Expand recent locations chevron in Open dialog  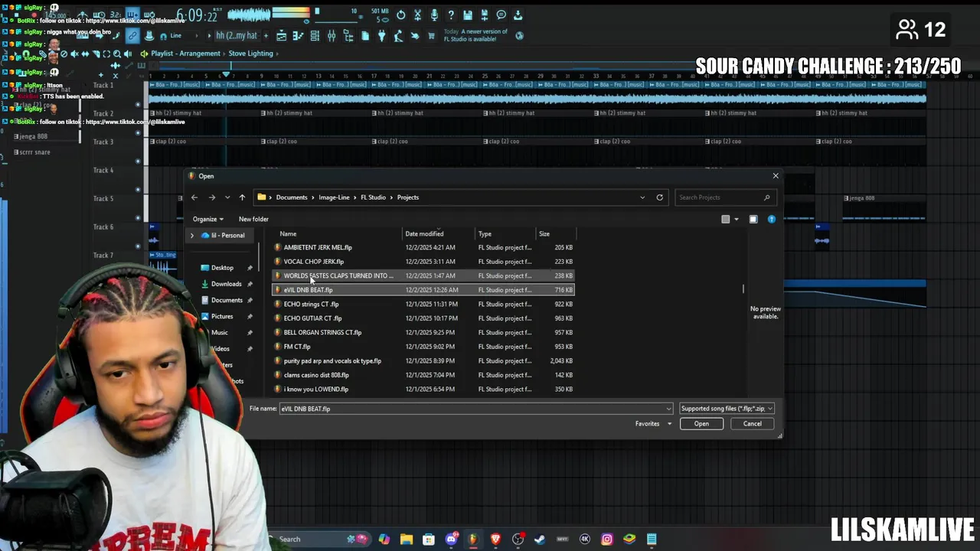tap(227, 197)
